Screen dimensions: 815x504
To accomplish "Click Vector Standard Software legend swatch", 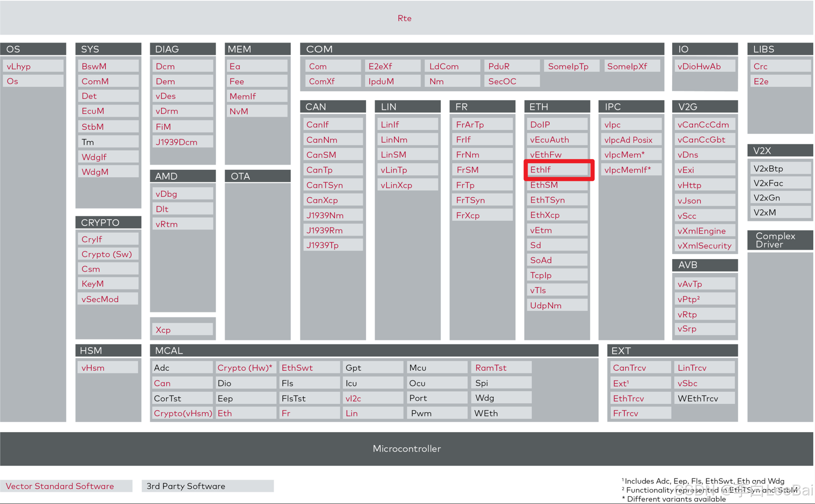I will (x=66, y=486).
